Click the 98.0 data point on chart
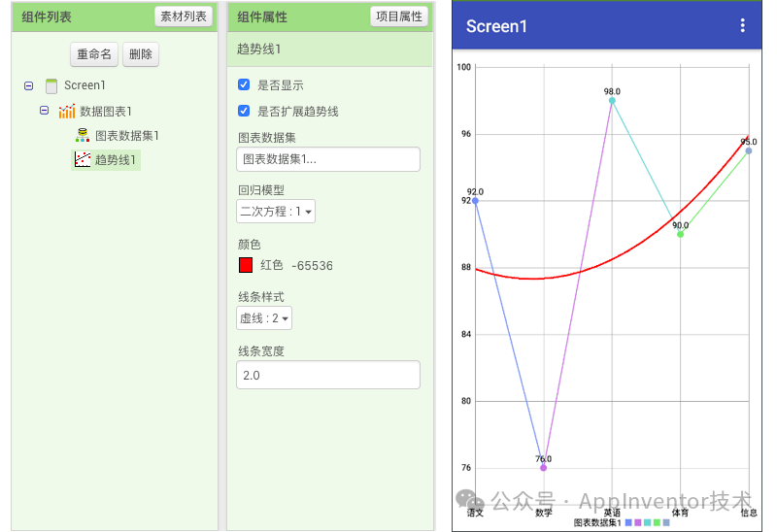The height and width of the screenshot is (532, 777). point(612,101)
